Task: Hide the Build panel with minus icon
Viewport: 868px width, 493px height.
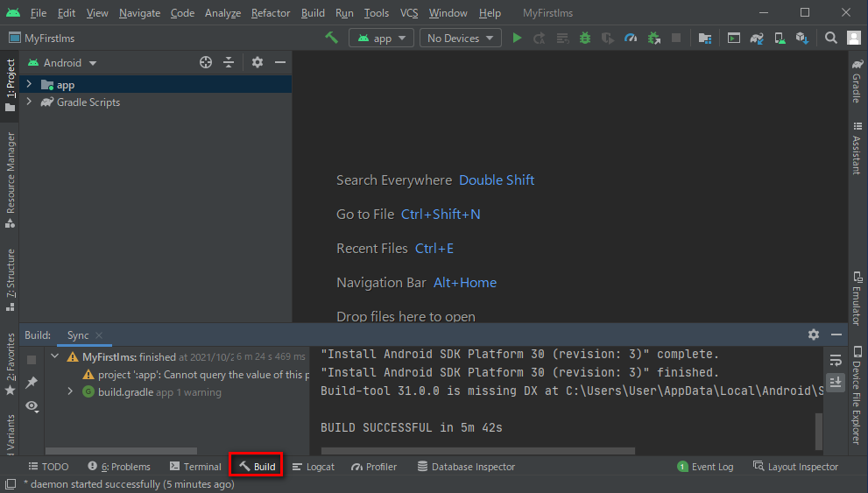Action: coord(836,335)
